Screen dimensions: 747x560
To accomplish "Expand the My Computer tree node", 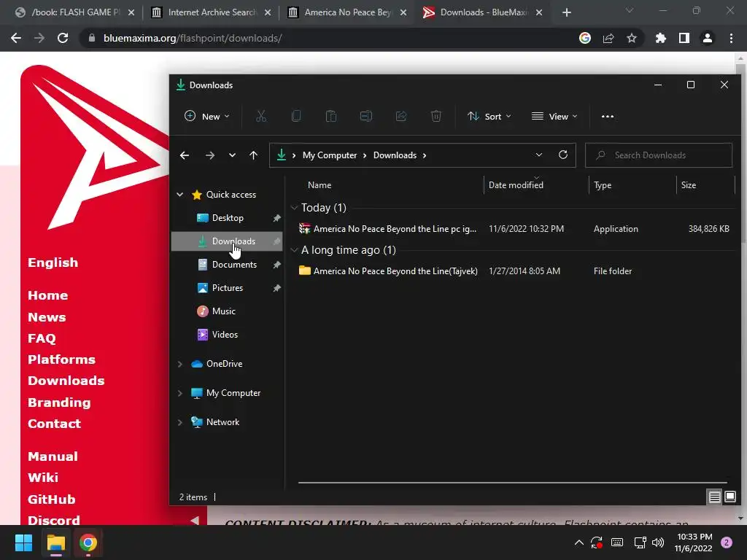I will (x=180, y=393).
